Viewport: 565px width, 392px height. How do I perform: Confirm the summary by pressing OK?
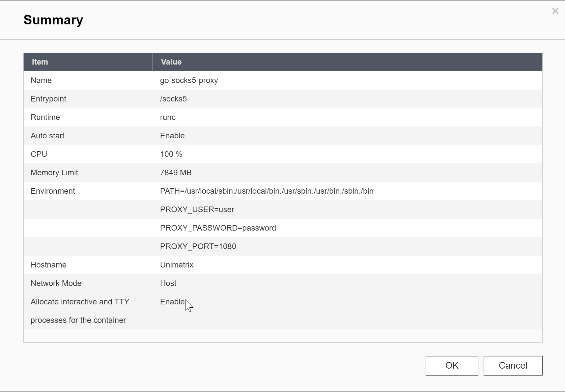coord(451,365)
